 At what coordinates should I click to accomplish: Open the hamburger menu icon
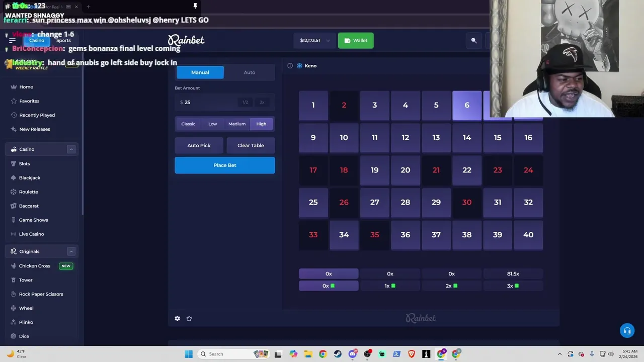(12, 40)
